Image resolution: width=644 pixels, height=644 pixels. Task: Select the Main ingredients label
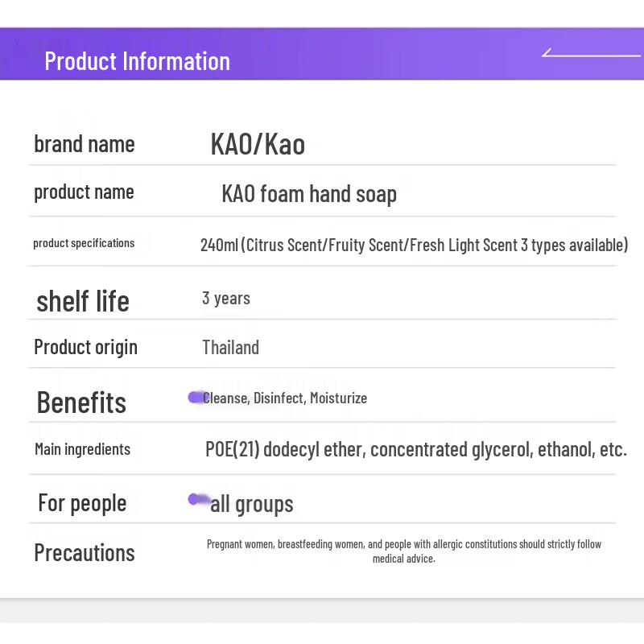82,449
